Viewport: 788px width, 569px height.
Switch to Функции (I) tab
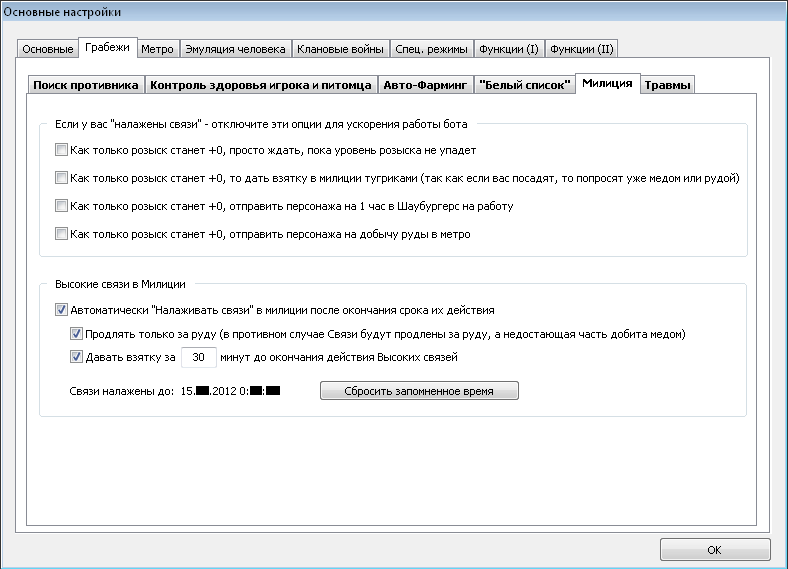(509, 49)
